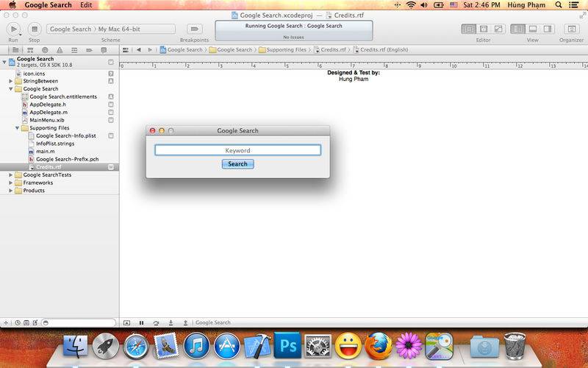Toggle the Breakpoints button in toolbar
Viewport: 588px width, 368px height.
(x=194, y=29)
